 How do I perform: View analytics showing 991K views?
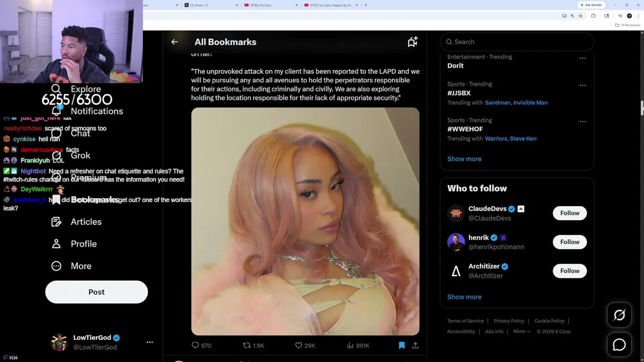coord(358,345)
